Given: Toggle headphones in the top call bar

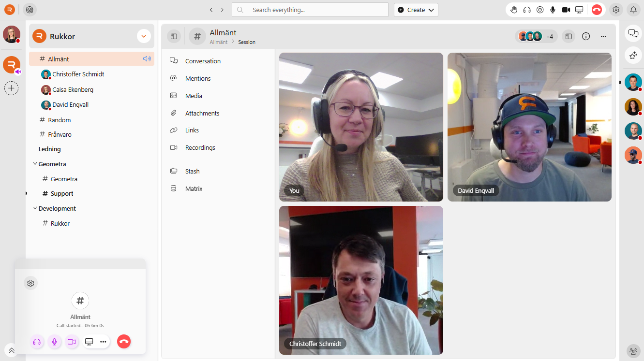Looking at the screenshot, I should tap(527, 10).
